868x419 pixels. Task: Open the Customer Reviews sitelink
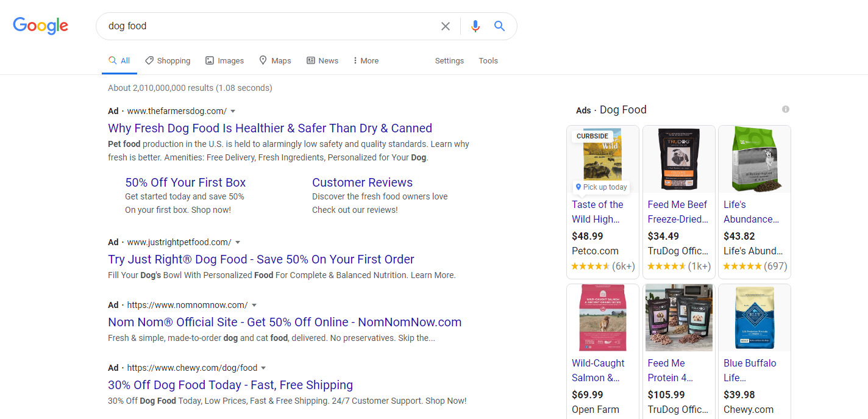click(362, 182)
